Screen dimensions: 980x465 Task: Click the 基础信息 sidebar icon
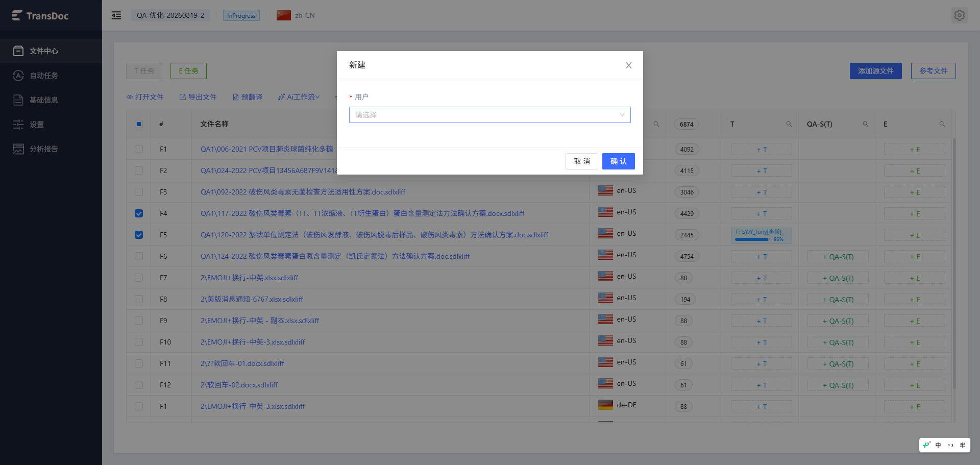pos(18,100)
